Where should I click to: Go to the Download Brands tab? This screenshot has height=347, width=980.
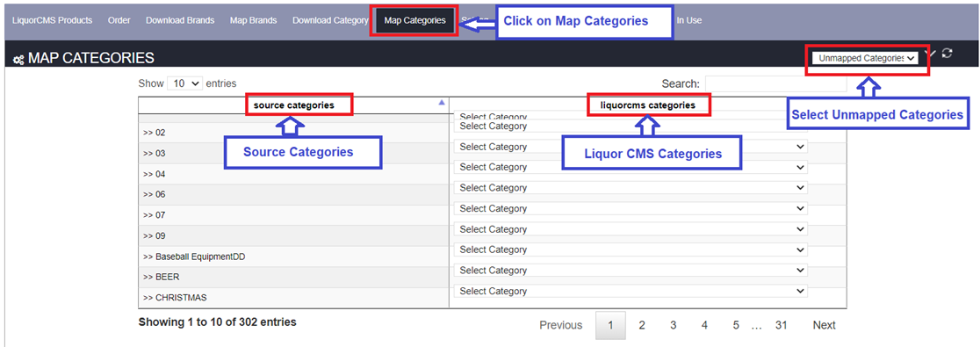pyautogui.click(x=180, y=20)
